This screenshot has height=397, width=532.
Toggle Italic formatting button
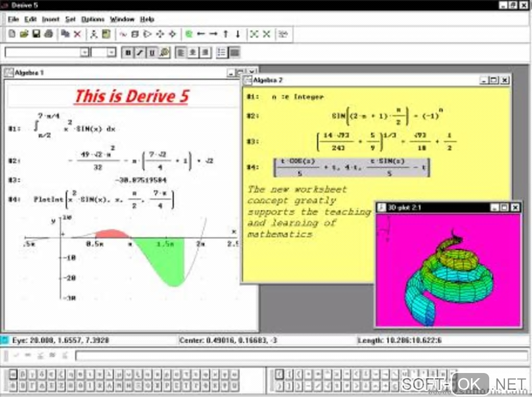[x=140, y=53]
